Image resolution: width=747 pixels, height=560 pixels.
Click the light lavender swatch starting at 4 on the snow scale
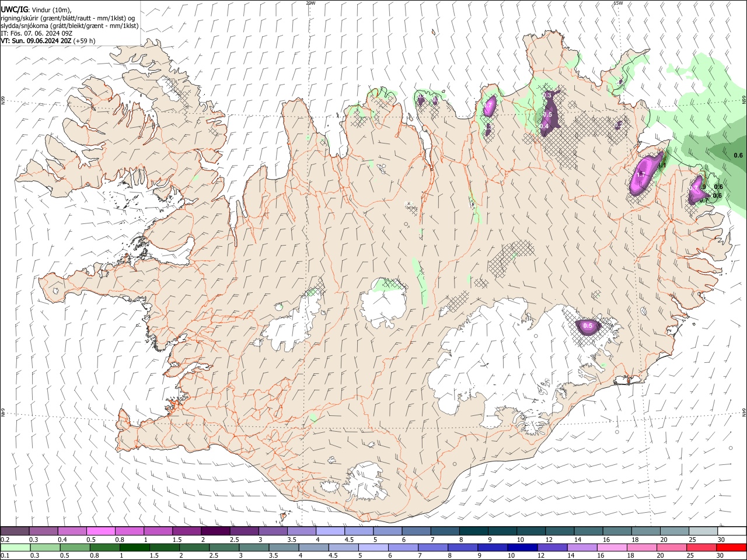pyautogui.click(x=330, y=531)
